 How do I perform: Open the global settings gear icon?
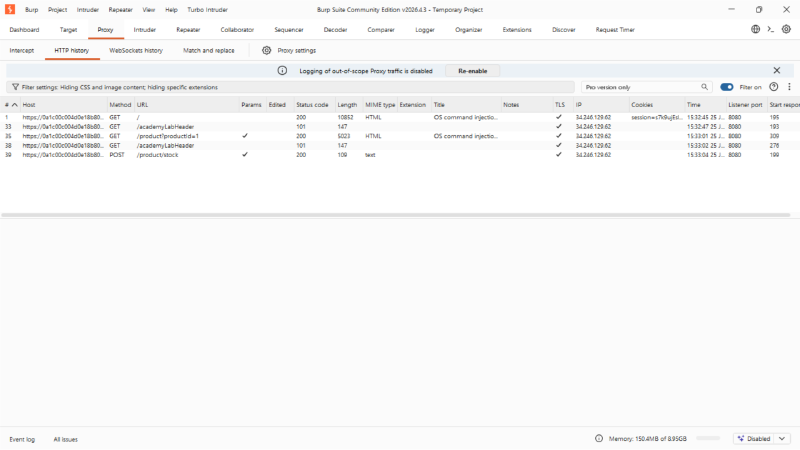click(x=786, y=29)
